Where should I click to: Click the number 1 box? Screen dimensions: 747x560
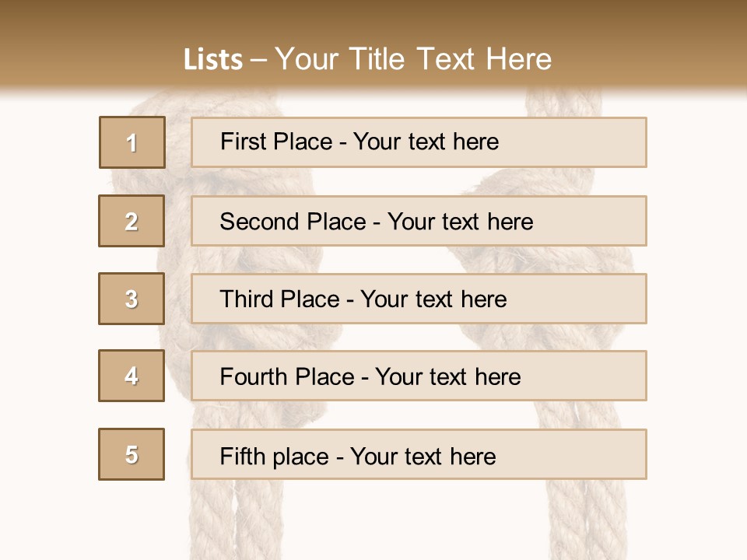click(132, 142)
